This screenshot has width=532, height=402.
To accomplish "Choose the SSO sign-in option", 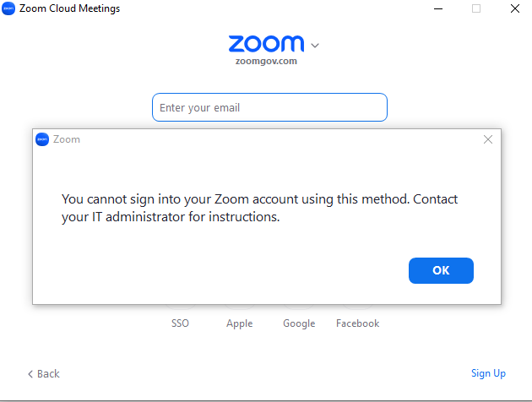I will coord(181,323).
